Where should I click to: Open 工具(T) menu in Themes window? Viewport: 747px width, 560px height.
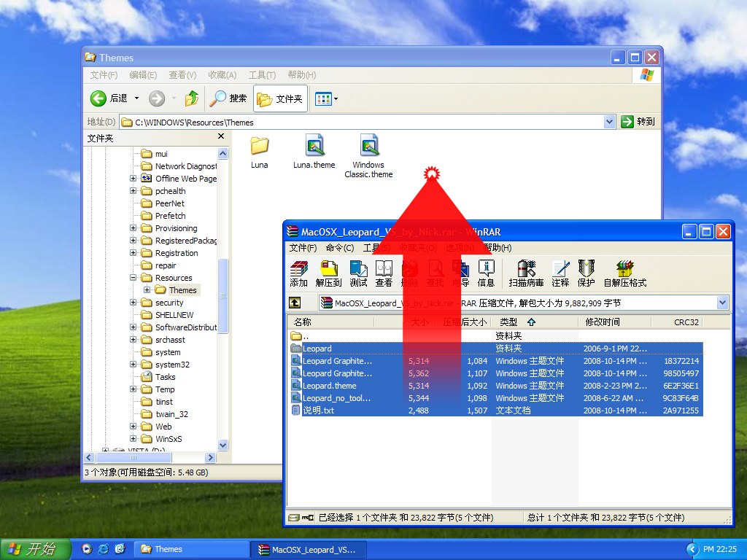(x=262, y=75)
